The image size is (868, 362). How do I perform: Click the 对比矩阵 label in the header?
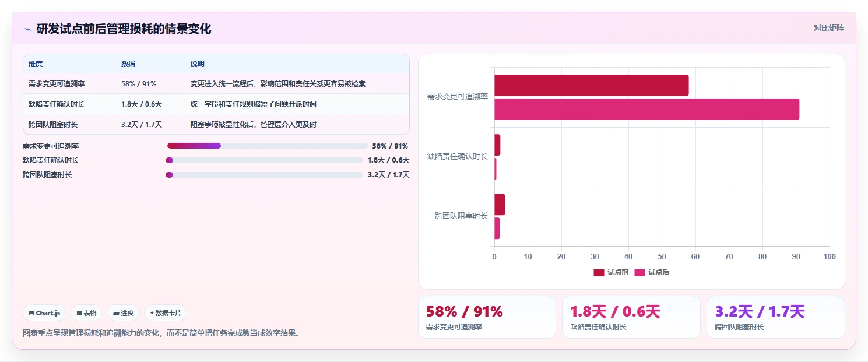[x=828, y=28]
